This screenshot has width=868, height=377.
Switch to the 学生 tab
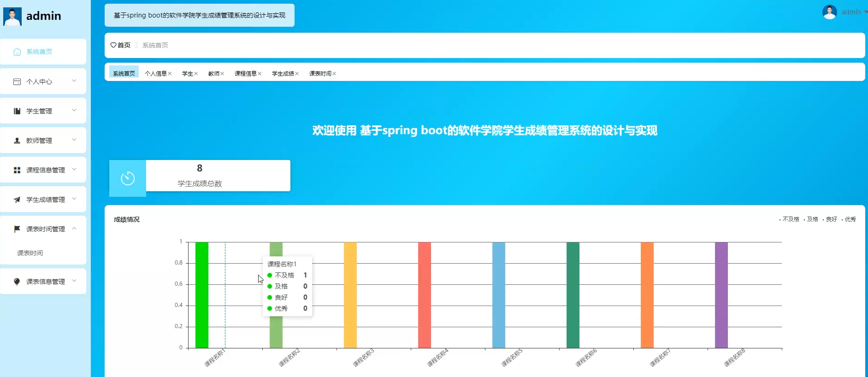click(188, 74)
